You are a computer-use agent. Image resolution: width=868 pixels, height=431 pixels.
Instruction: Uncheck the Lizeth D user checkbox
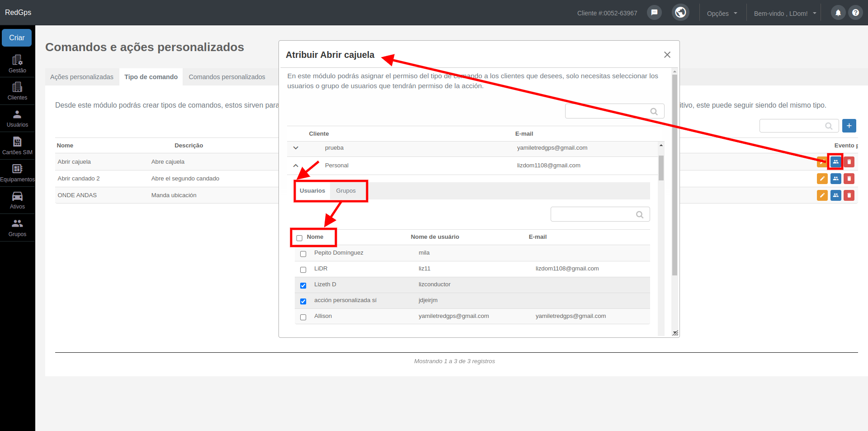pyautogui.click(x=303, y=285)
